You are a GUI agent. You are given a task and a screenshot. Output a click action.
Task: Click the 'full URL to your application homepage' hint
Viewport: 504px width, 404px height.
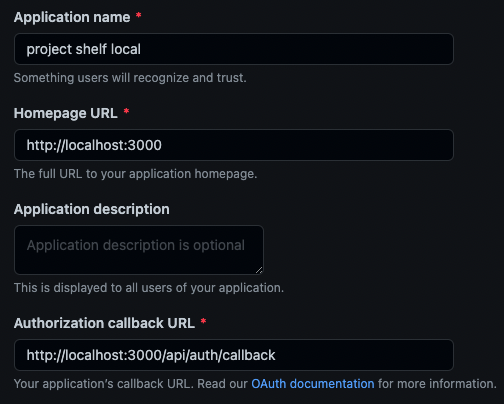tap(136, 174)
